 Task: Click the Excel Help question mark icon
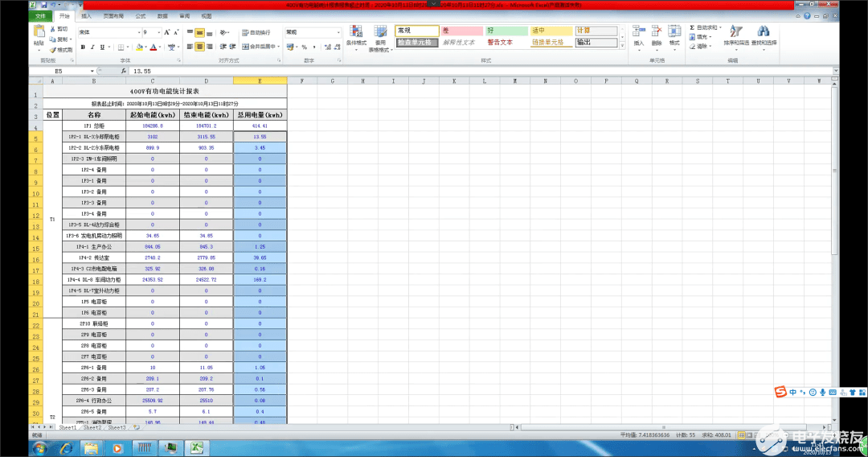tap(807, 16)
